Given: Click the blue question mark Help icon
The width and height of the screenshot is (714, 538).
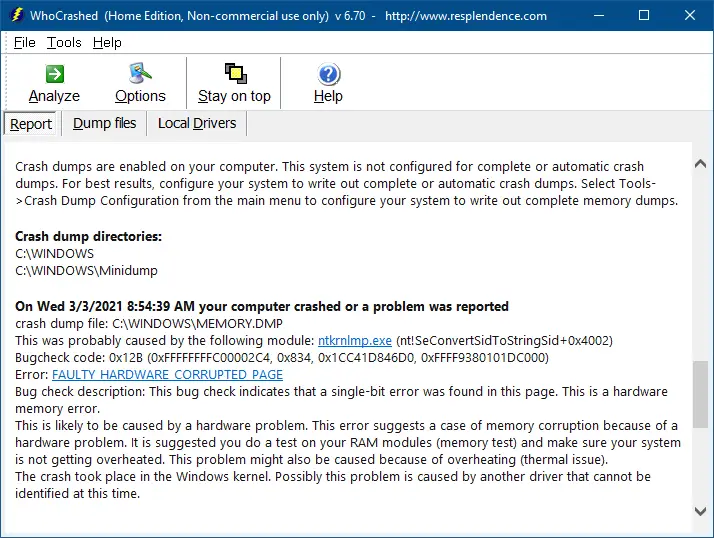Looking at the screenshot, I should 328,74.
